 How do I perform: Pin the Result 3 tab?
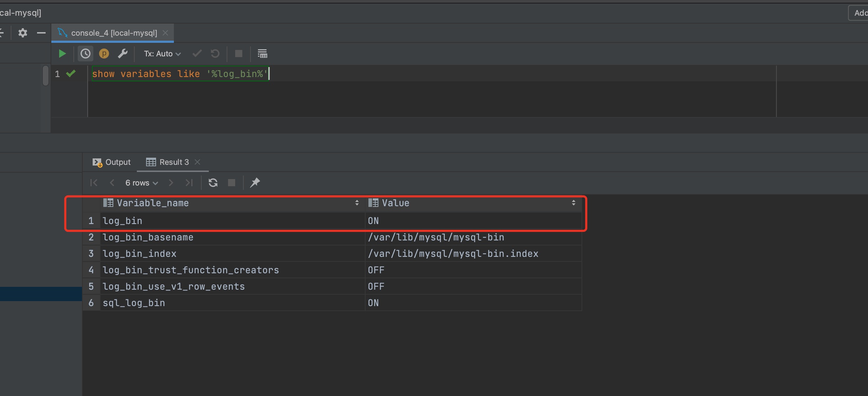(x=255, y=183)
